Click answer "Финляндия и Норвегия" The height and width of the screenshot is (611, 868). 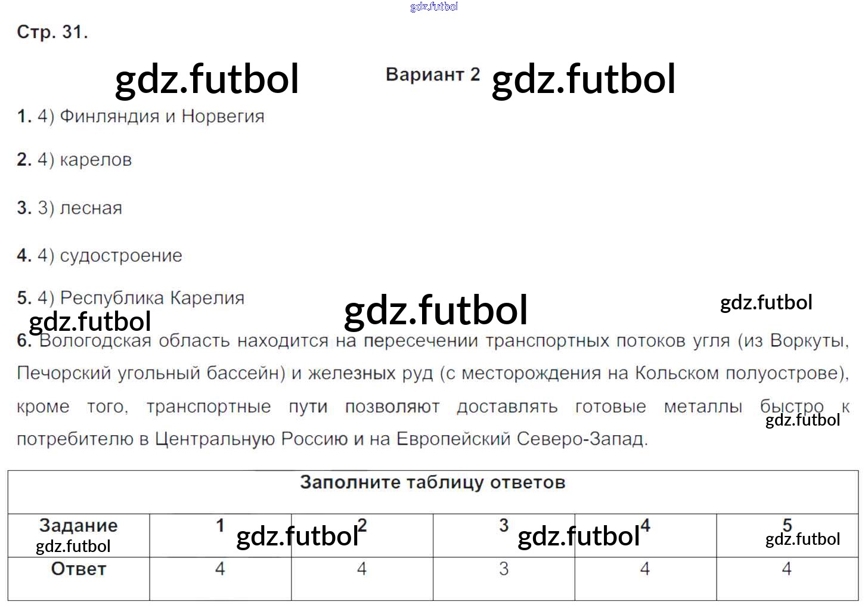coord(162,116)
